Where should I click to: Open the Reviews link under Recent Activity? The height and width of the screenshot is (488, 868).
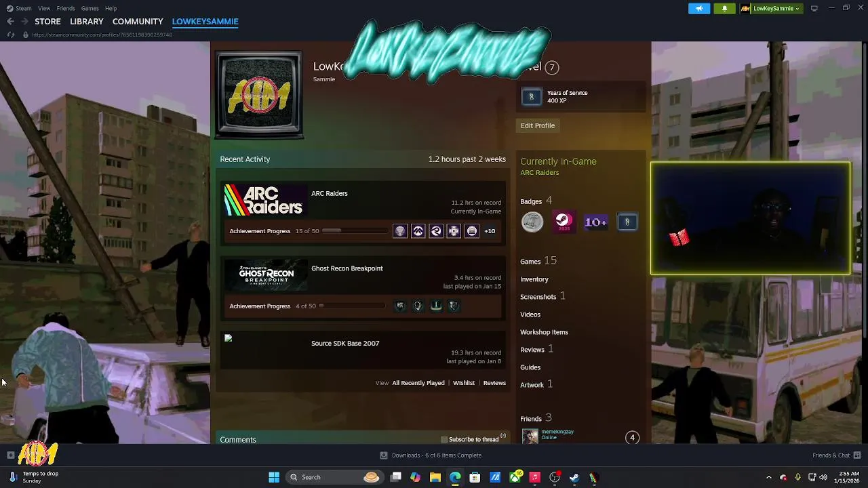point(494,383)
